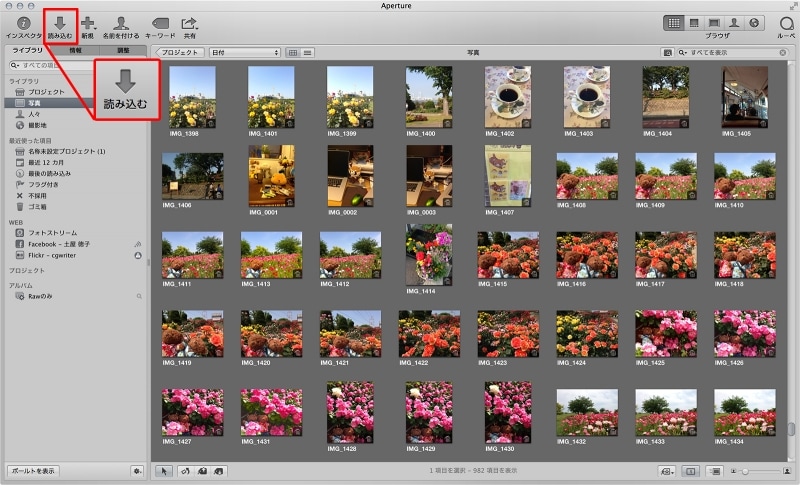This screenshot has width=800, height=485.
Task: Switch to the 調整 adjustments tab
Action: tap(122, 48)
